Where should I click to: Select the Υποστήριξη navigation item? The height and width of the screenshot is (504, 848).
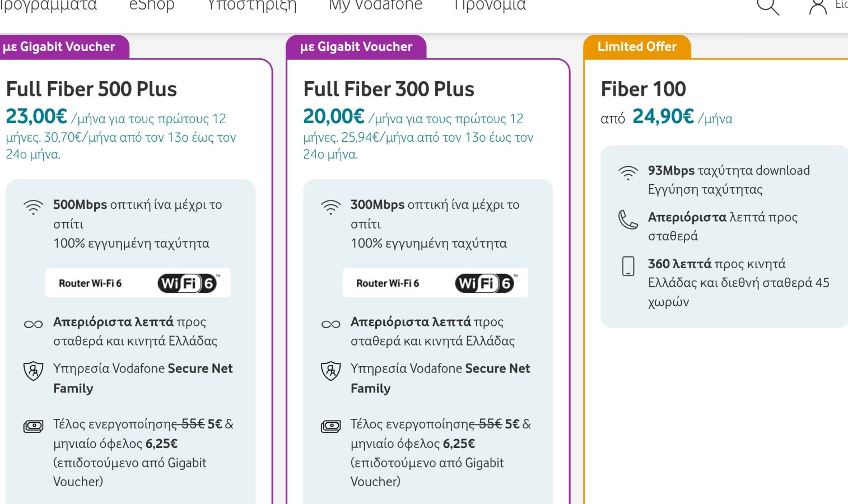click(252, 6)
